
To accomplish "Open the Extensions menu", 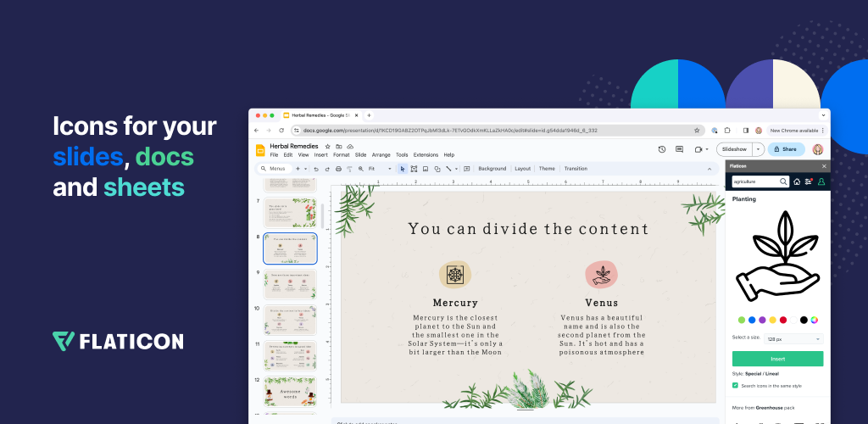I will (426, 155).
